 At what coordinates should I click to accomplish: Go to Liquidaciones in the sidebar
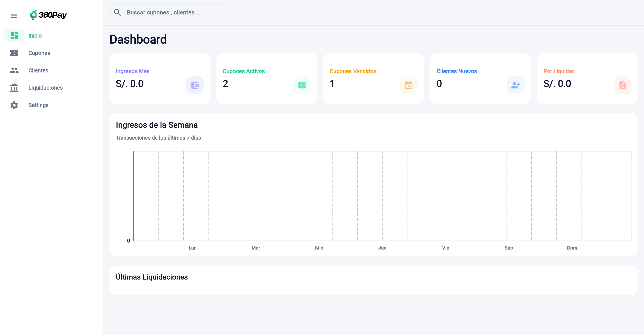(45, 88)
